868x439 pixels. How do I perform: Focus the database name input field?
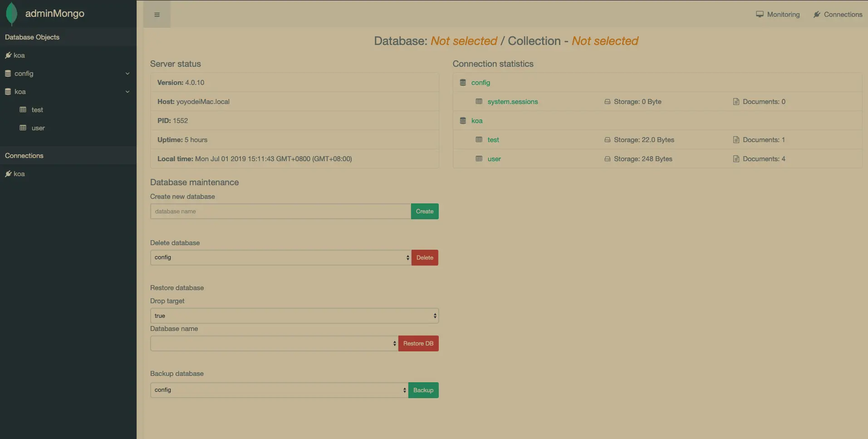(280, 212)
